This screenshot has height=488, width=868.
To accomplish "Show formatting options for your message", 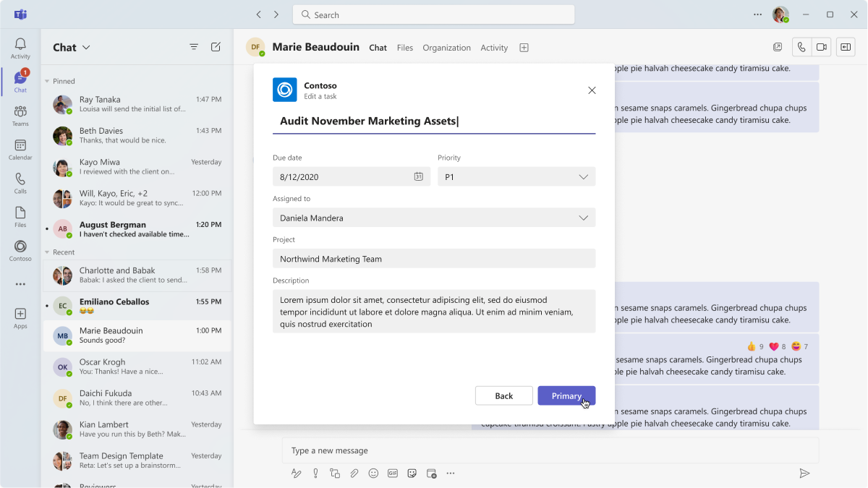I will click(297, 474).
